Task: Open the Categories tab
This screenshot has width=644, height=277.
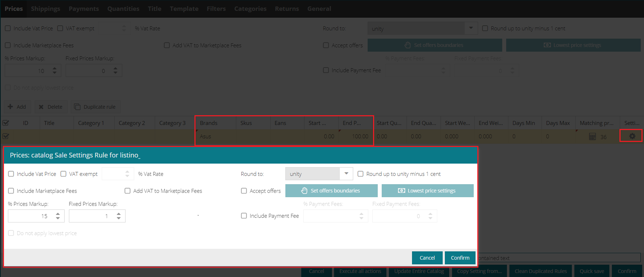Action: [x=250, y=9]
